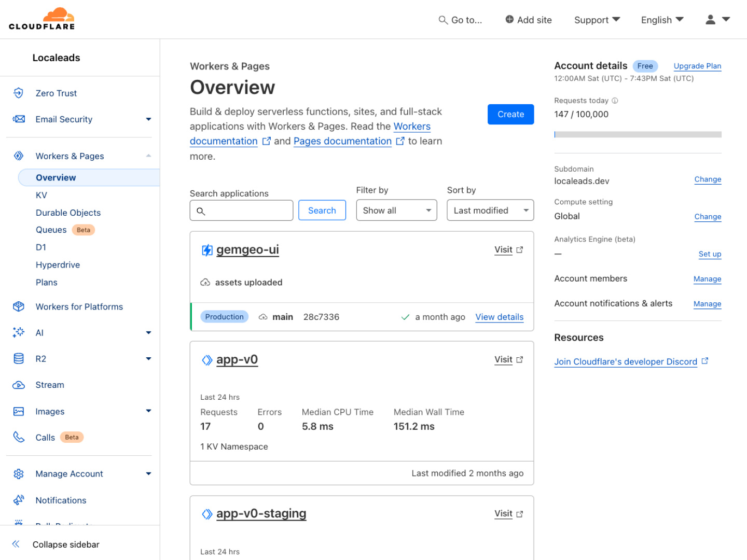This screenshot has height=560, width=747.
Task: Click the blue Create button
Action: tap(510, 115)
